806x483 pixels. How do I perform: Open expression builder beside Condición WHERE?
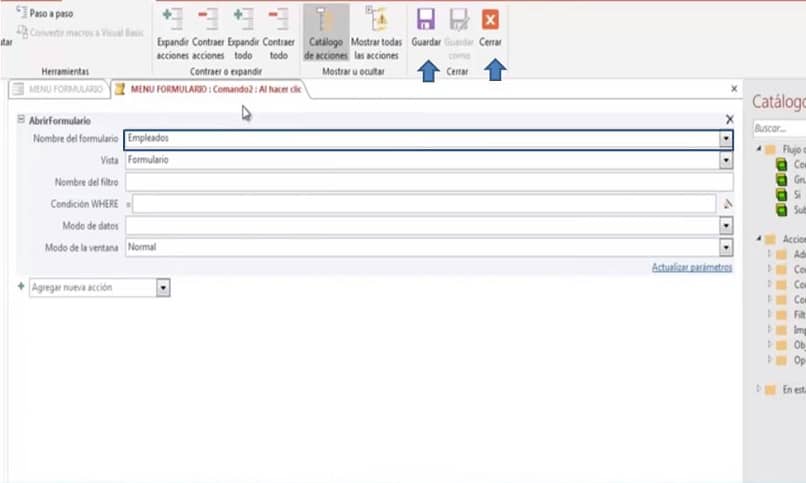click(x=728, y=204)
